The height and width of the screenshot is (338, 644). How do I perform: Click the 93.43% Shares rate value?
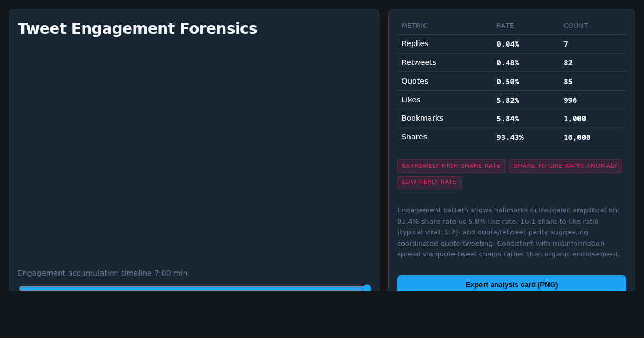pyautogui.click(x=510, y=137)
